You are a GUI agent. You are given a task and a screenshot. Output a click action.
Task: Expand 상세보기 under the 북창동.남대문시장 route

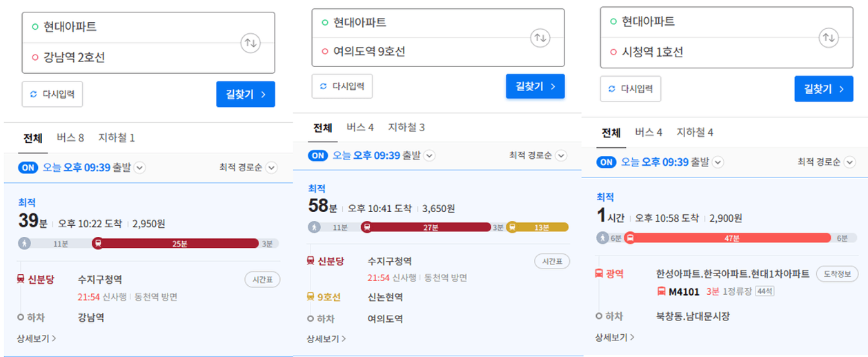(x=615, y=338)
